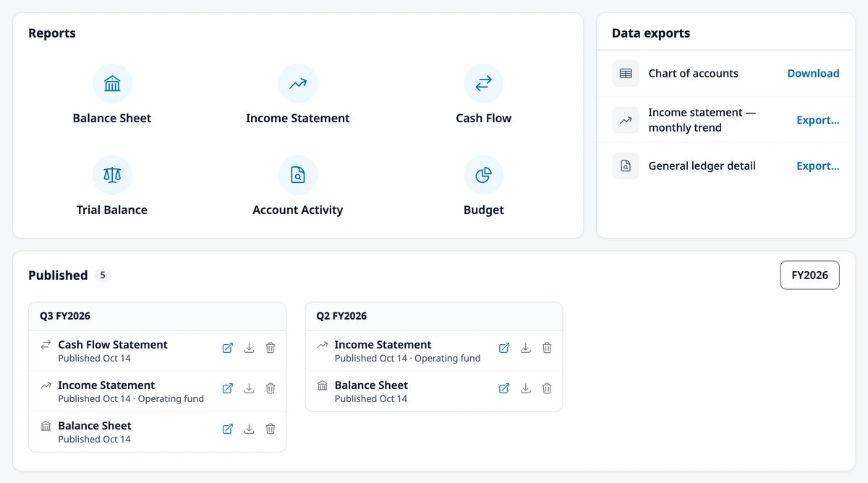Viewport: 868px width, 483px height.
Task: Open the Account Activity report icon
Action: click(x=298, y=175)
